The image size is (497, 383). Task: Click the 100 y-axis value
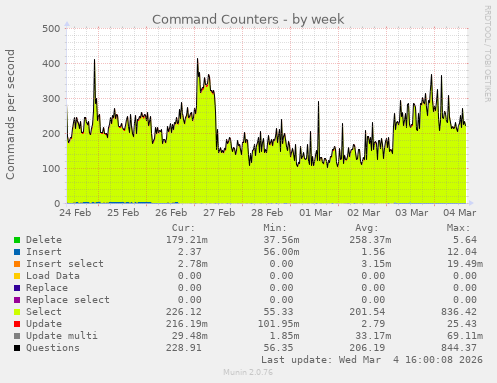[51, 168]
